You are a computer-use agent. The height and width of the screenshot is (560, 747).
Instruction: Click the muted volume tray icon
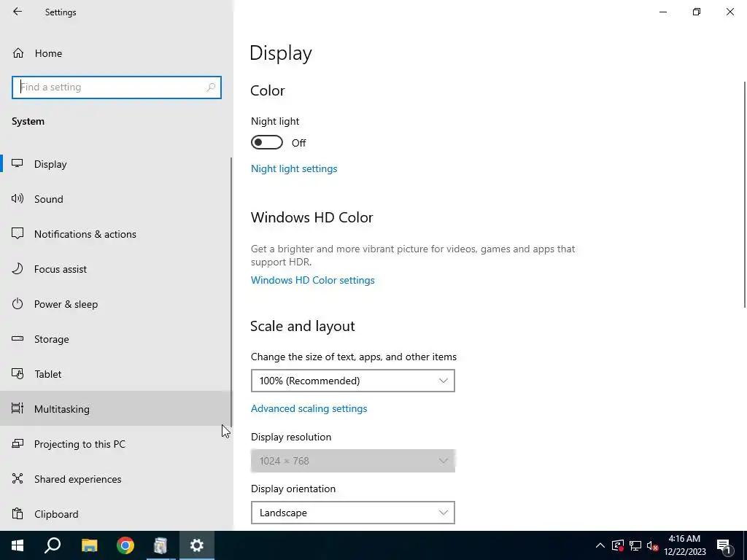coord(653,545)
